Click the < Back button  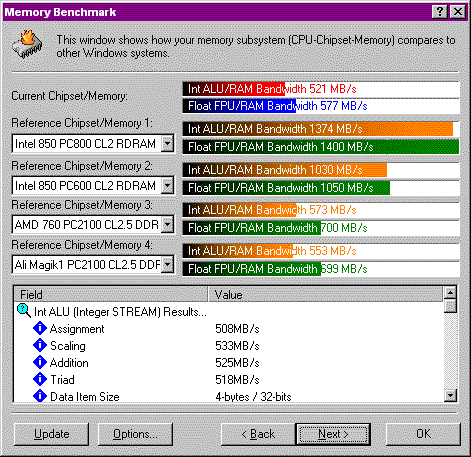258,434
